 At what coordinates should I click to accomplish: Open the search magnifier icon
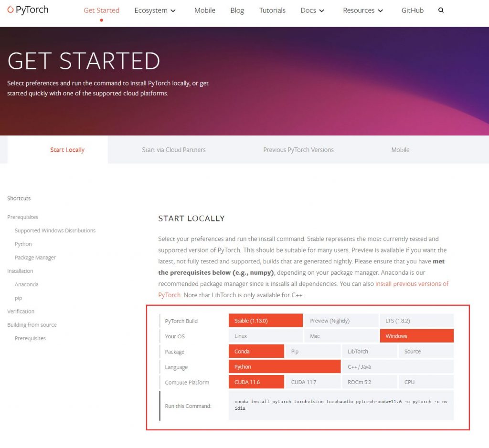click(x=441, y=10)
